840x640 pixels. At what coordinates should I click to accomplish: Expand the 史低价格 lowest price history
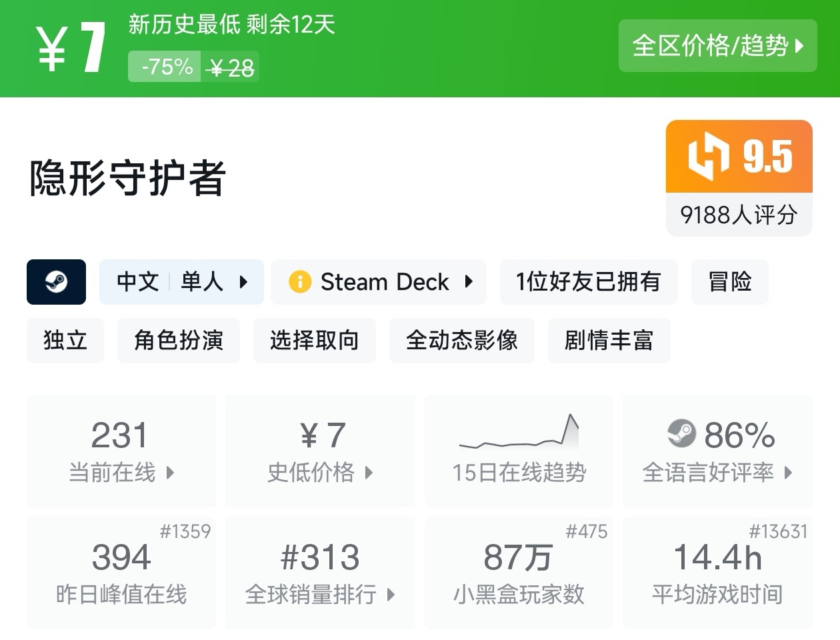320,451
